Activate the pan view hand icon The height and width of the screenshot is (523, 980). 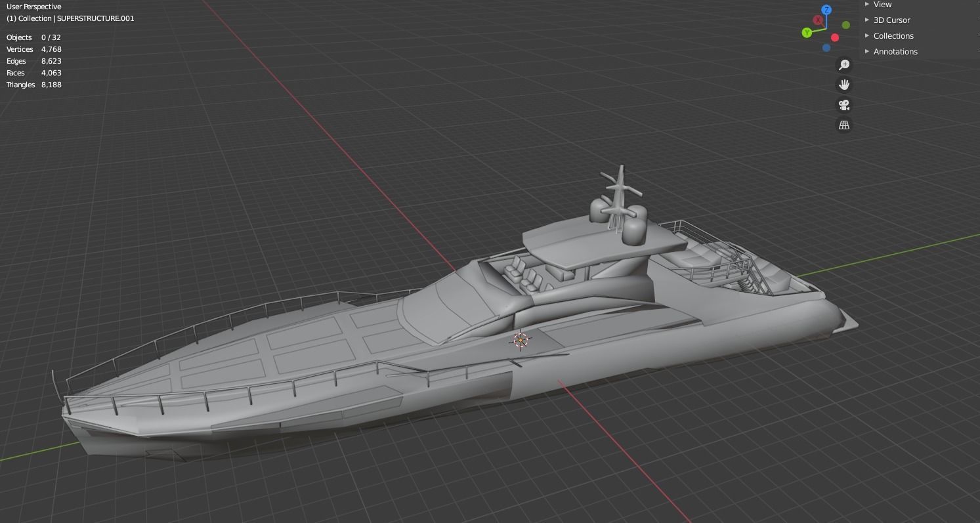[844, 85]
